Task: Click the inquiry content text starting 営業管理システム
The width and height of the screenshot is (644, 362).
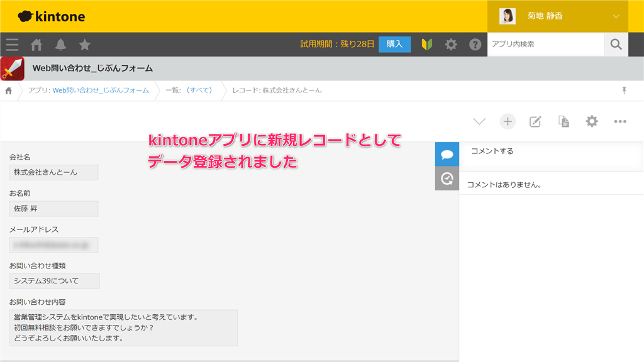Action: coord(123,328)
